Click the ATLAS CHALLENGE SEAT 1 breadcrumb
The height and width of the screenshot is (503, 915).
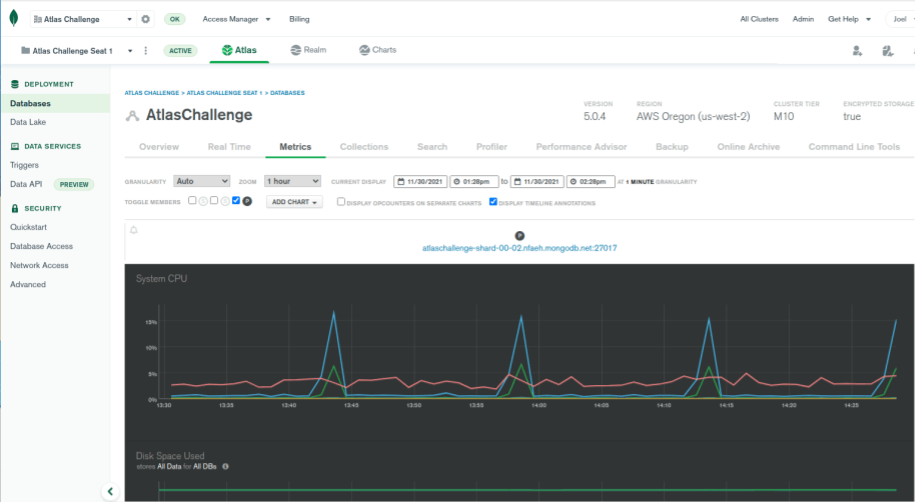point(224,93)
